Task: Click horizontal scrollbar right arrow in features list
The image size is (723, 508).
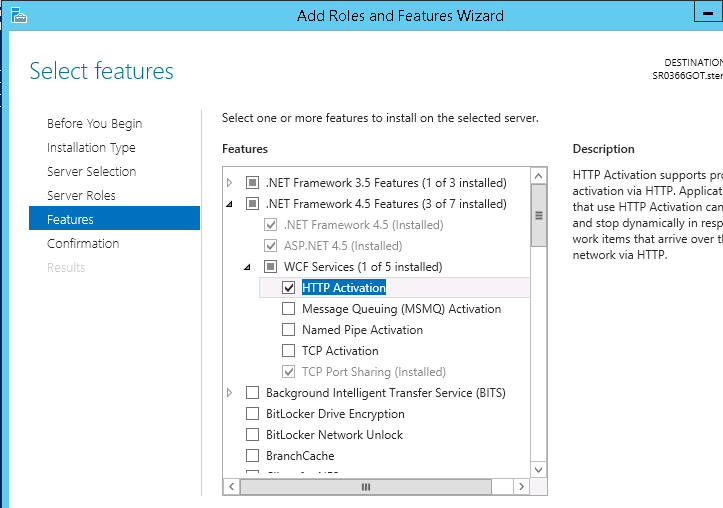Action: [522, 487]
